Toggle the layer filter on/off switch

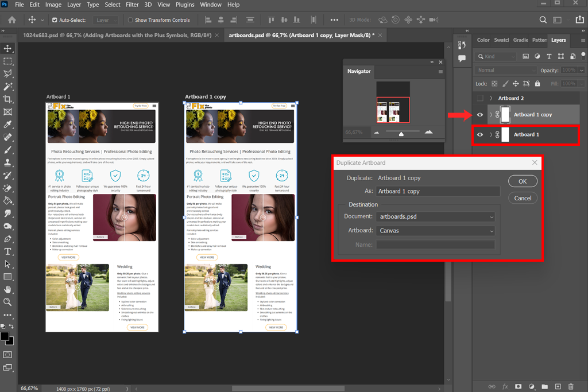(583, 56)
